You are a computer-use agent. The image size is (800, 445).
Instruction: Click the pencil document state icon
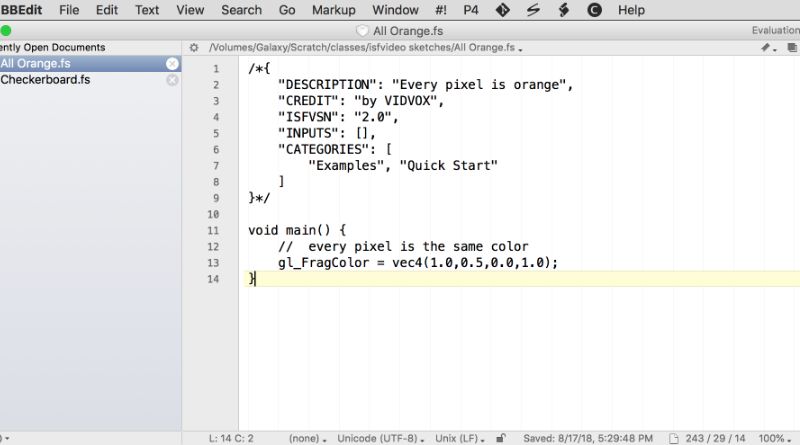click(767, 47)
